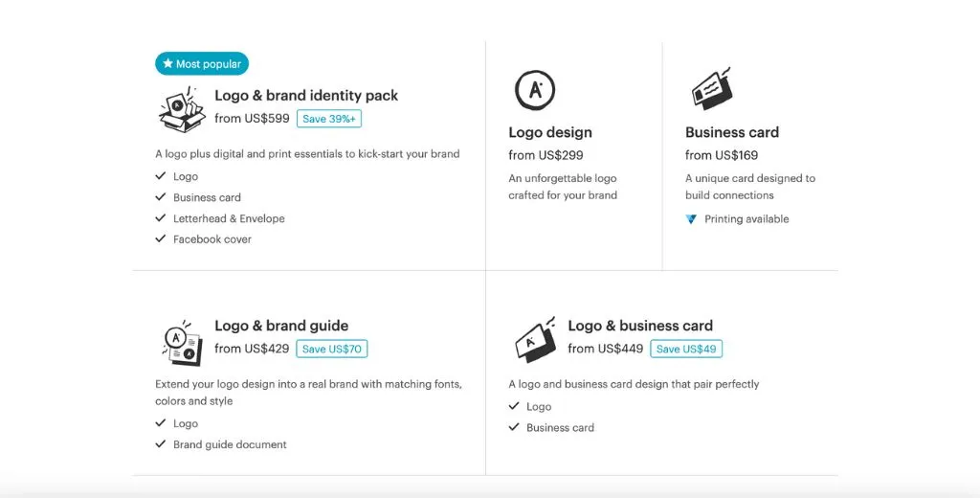Open the Logo & brand identity pack title

point(306,96)
